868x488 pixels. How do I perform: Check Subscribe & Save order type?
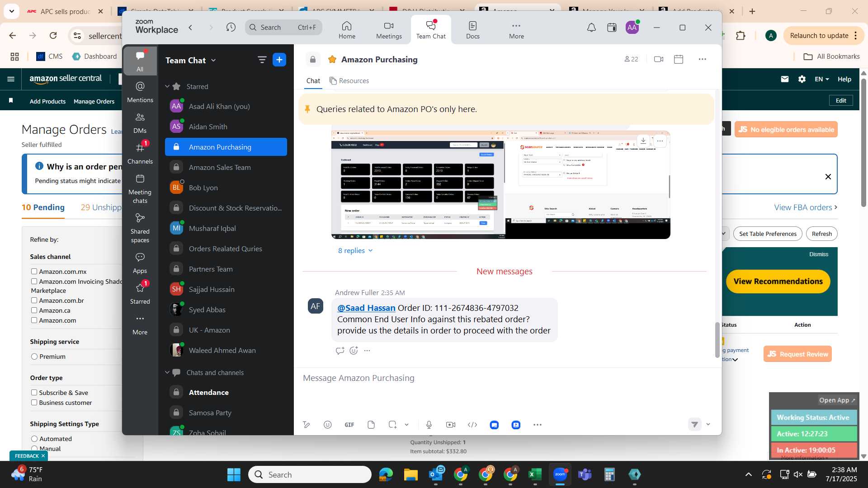[x=34, y=393]
